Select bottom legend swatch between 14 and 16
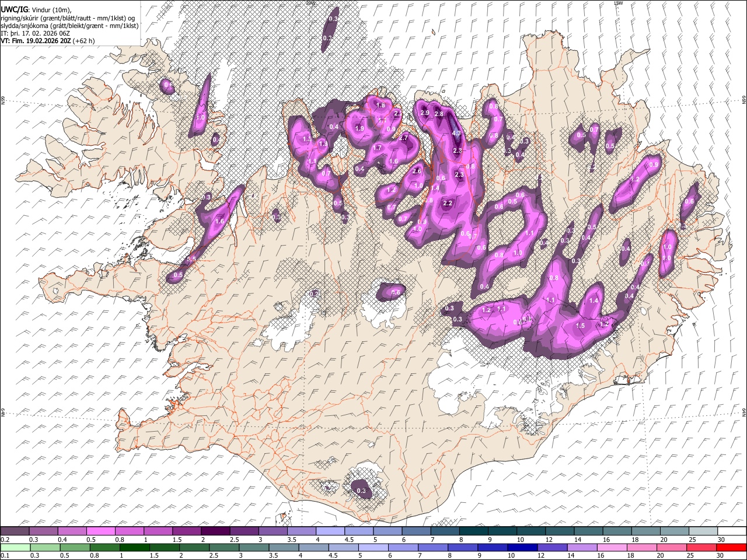The image size is (747, 560). (x=582, y=547)
